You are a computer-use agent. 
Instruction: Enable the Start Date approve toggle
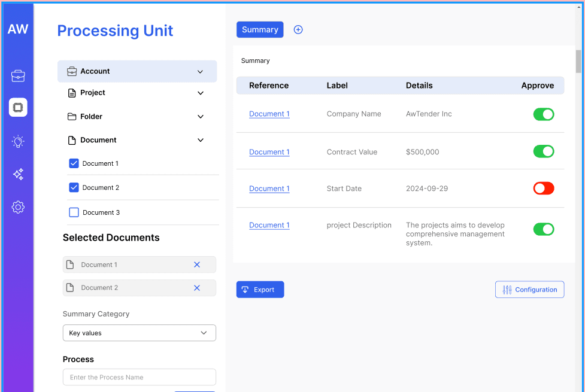coord(544,189)
